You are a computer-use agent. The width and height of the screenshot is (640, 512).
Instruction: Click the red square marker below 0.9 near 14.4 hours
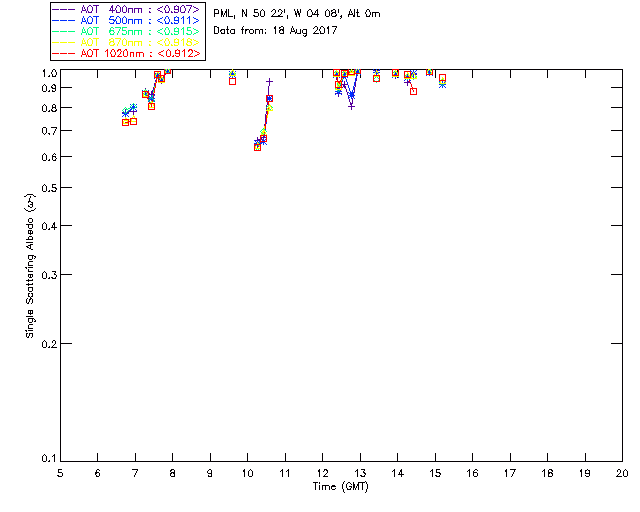[413, 91]
